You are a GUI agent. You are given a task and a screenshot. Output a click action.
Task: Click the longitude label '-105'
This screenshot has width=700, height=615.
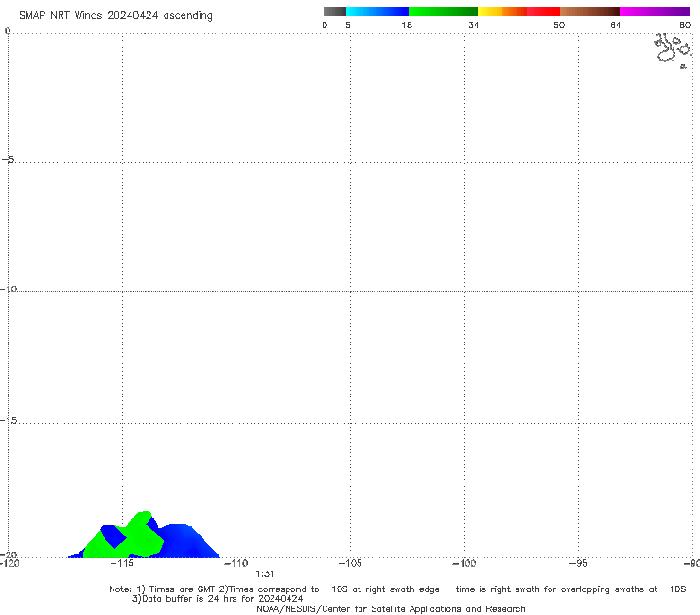[x=350, y=563]
